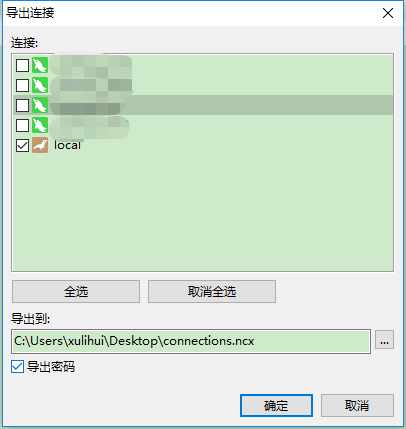Tick the checkbox in the highlighted row
Viewport: 406px width, 429px height.
tap(22, 105)
